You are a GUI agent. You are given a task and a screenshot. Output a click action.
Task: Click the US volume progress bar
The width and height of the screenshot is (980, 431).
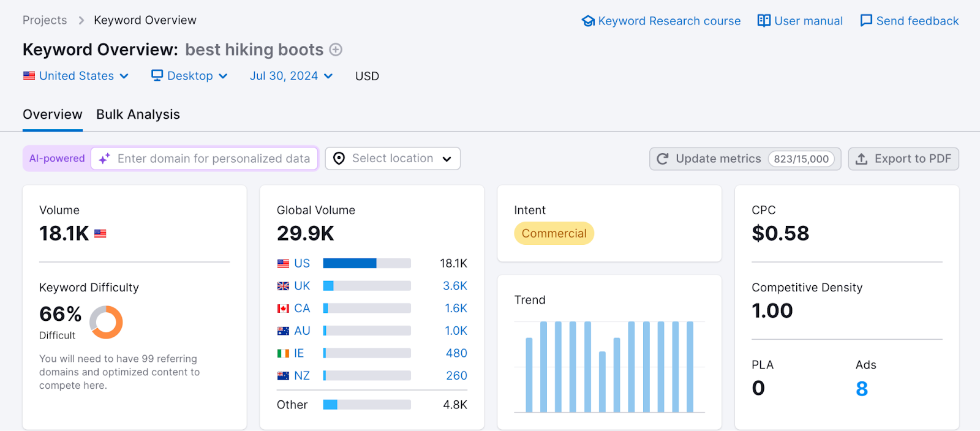(366, 263)
